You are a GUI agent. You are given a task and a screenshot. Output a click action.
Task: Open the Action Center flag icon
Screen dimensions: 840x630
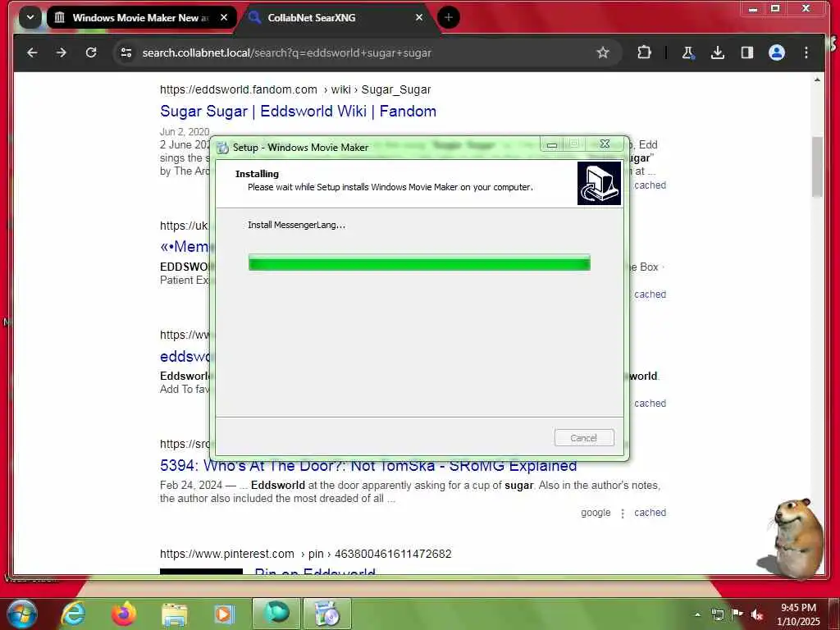(x=737, y=614)
